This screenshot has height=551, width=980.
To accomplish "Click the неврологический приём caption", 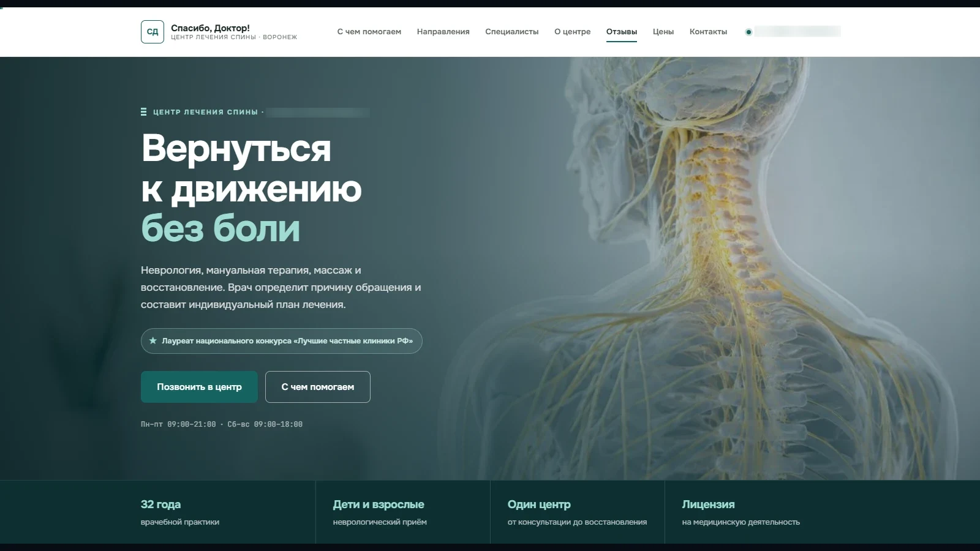I will 380,522.
